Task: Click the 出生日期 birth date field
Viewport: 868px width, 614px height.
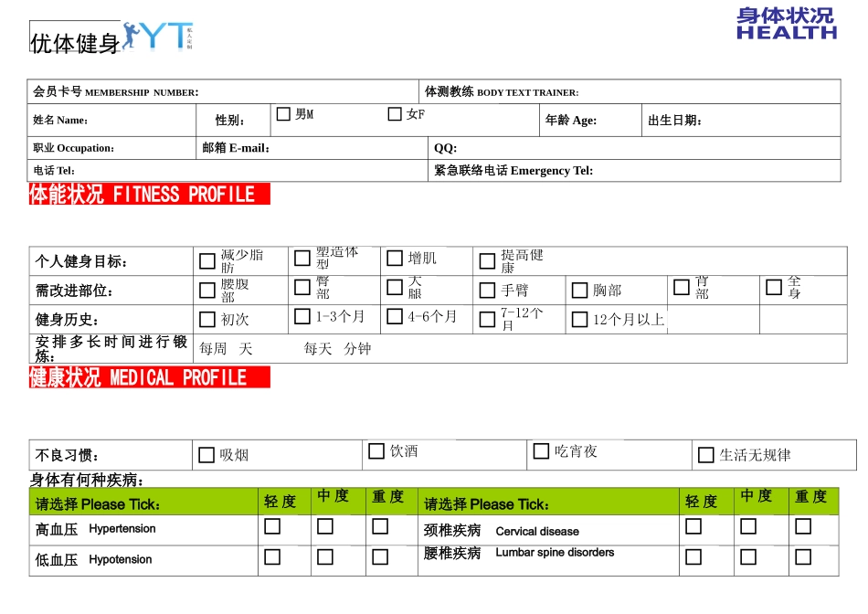Action: coord(741,120)
